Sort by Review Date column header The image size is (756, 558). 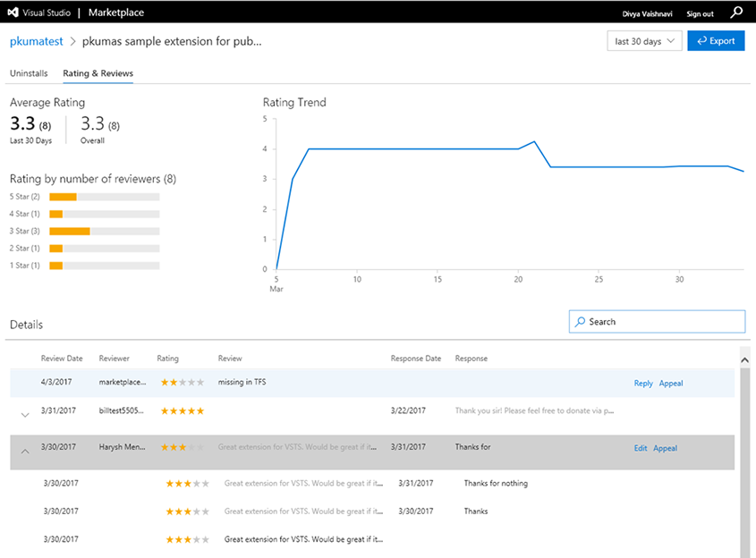pyautogui.click(x=62, y=358)
